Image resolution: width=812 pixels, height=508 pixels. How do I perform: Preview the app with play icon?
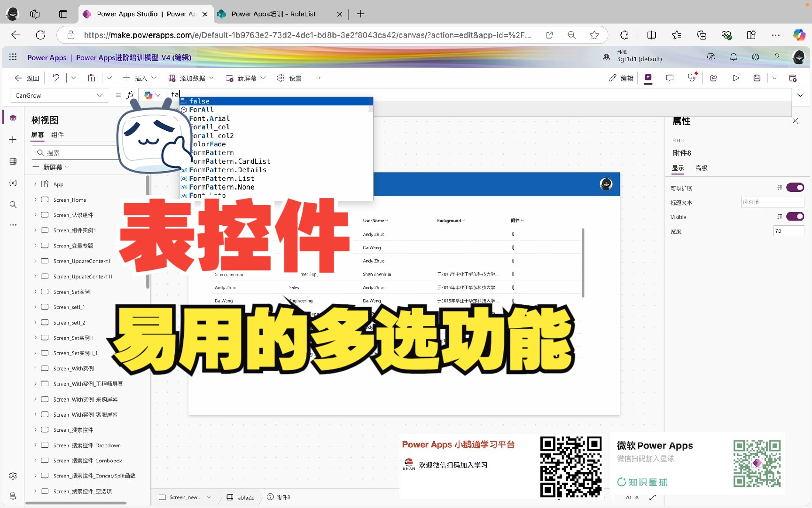(736, 78)
